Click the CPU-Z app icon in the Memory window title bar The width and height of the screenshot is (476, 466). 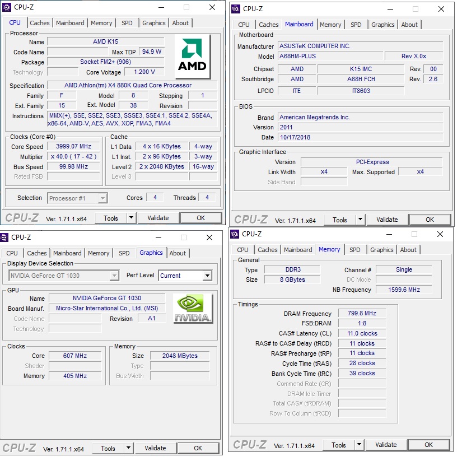(x=234, y=234)
